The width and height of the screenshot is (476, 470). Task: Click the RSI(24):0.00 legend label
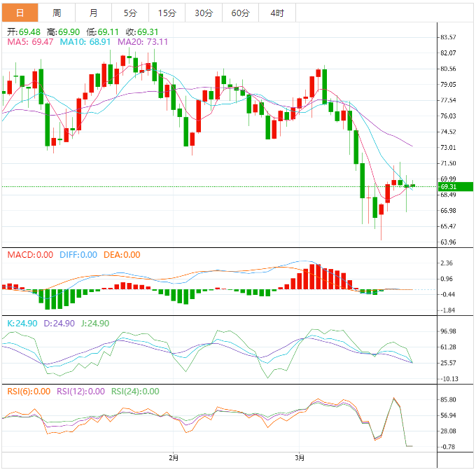(x=135, y=392)
